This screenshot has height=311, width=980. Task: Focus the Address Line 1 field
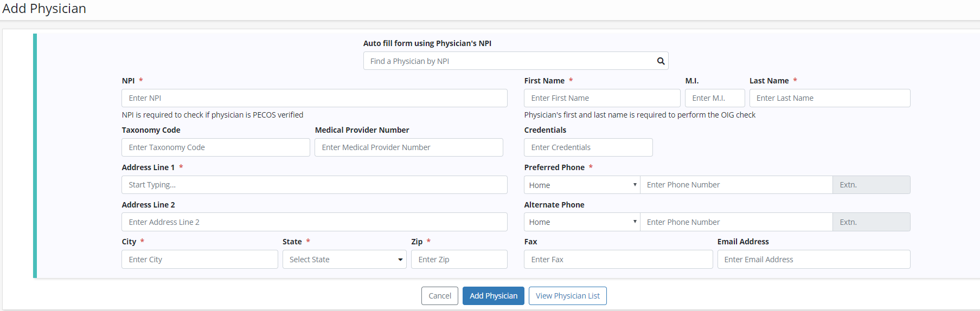[x=314, y=185]
